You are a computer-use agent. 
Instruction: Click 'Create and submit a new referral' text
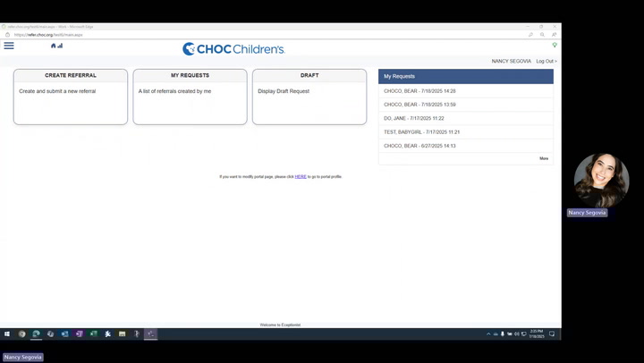pos(57,91)
